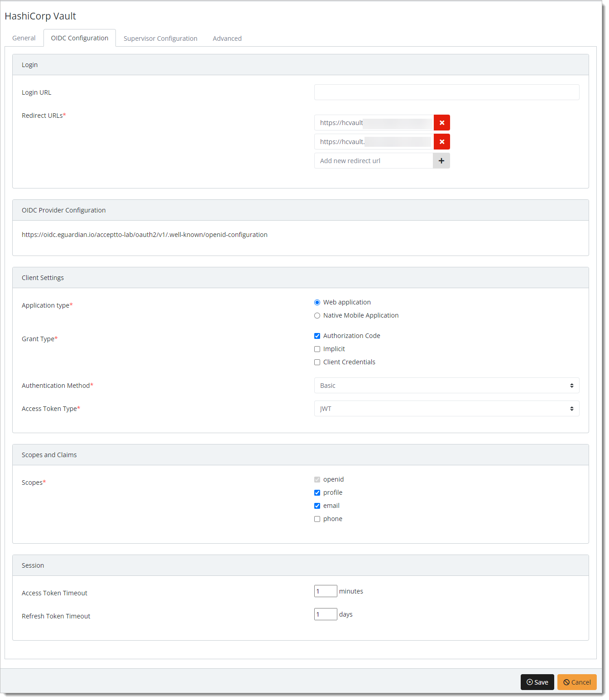Choose Native Mobile Application option
Viewport: 609px width, 700px height.
pyautogui.click(x=317, y=315)
